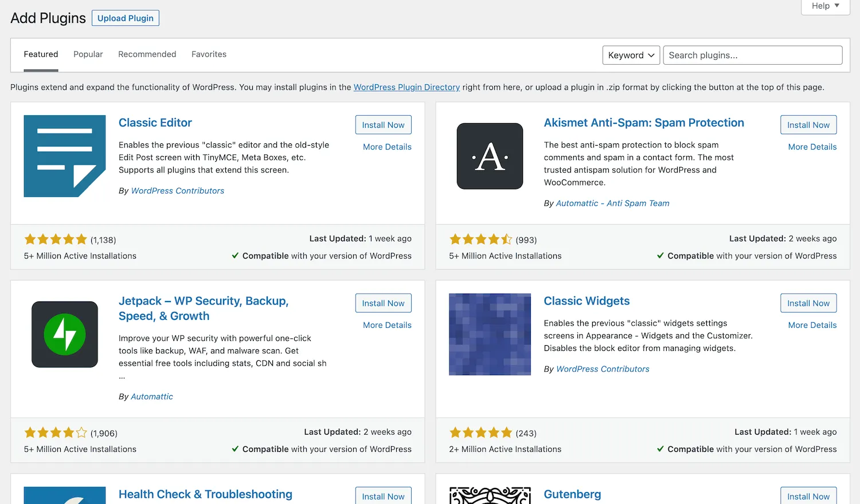860x504 pixels.
Task: Open Automattic - Anti Spam Team author link
Action: (613, 204)
